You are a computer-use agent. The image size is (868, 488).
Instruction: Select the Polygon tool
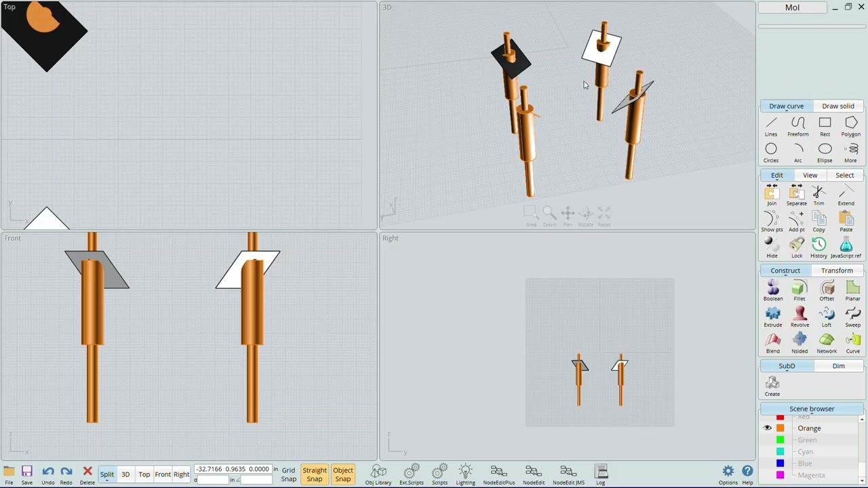tap(851, 127)
